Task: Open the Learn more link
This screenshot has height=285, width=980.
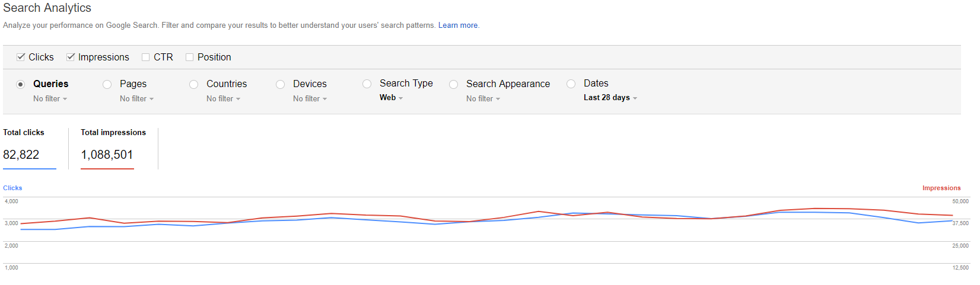Action: pos(457,25)
